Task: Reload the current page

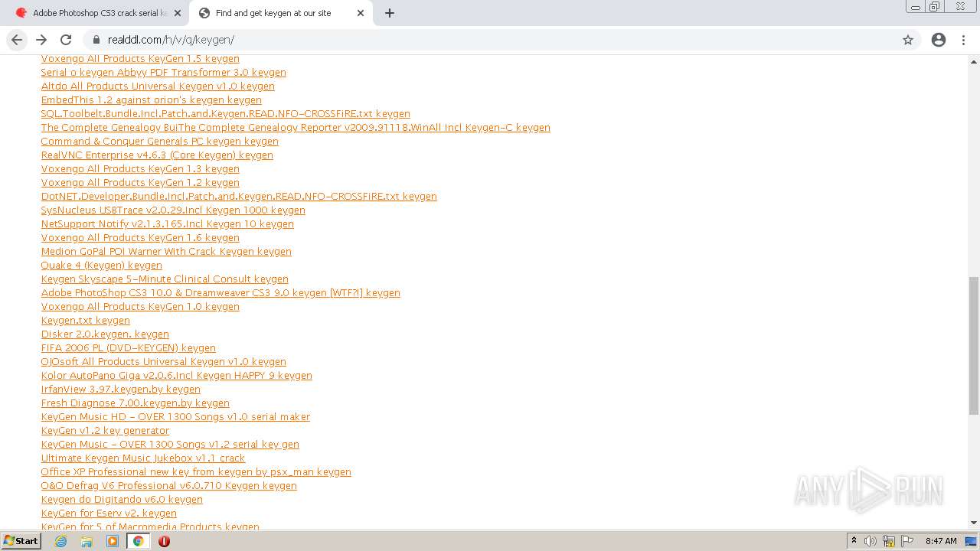Action: coord(66,40)
